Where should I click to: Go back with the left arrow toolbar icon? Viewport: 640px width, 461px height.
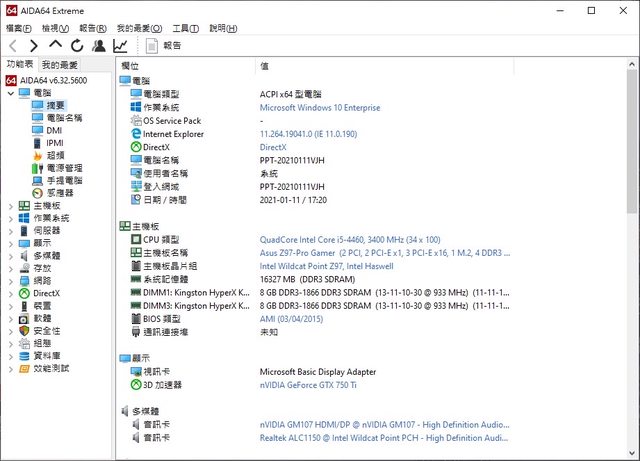tap(13, 46)
